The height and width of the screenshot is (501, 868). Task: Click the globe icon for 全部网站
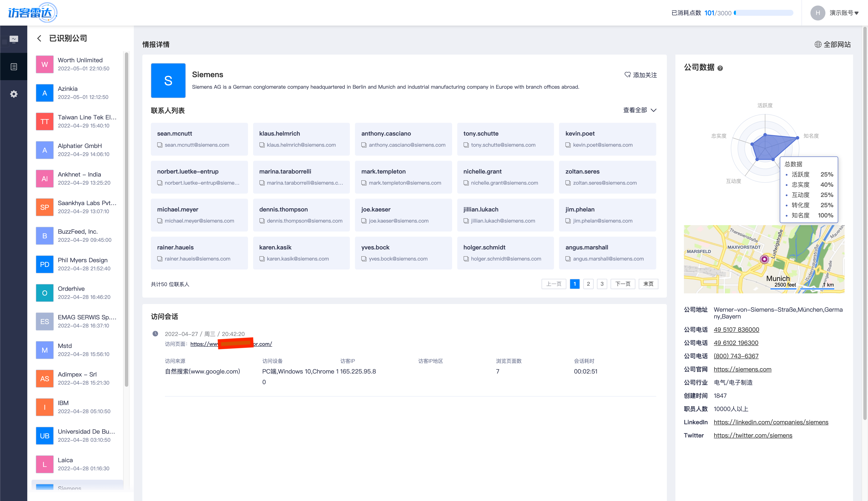[x=818, y=44]
